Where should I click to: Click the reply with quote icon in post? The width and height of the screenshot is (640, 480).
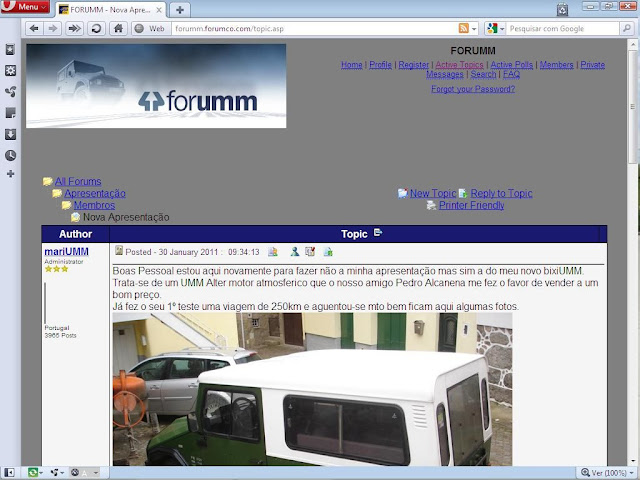(328, 252)
